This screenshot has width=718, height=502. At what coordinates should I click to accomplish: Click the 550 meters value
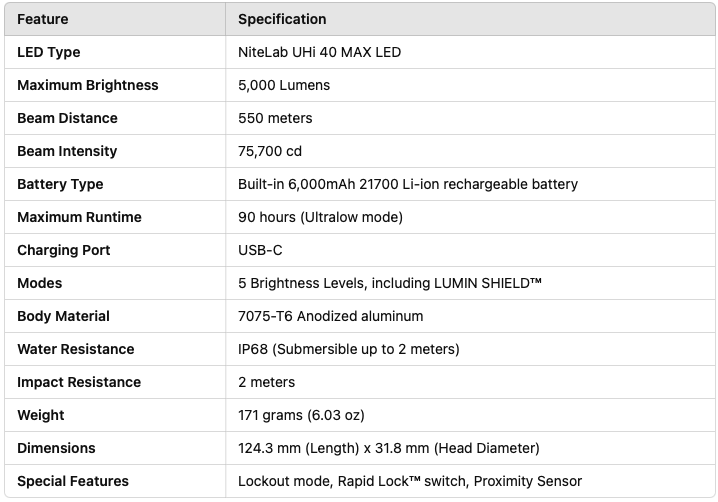(275, 118)
